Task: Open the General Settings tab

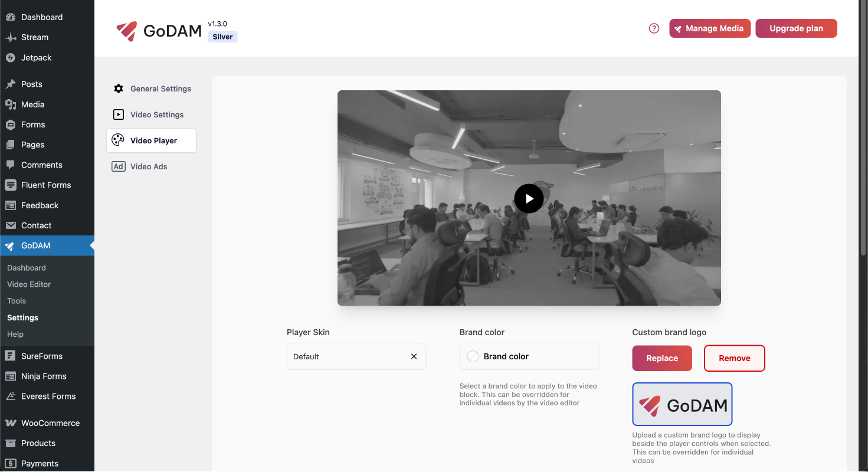Action: [151, 88]
